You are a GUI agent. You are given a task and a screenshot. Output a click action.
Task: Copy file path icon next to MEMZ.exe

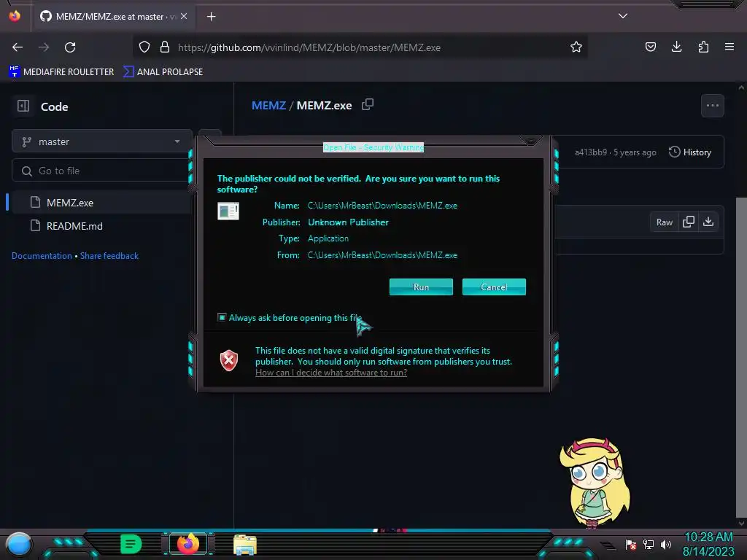(x=368, y=104)
